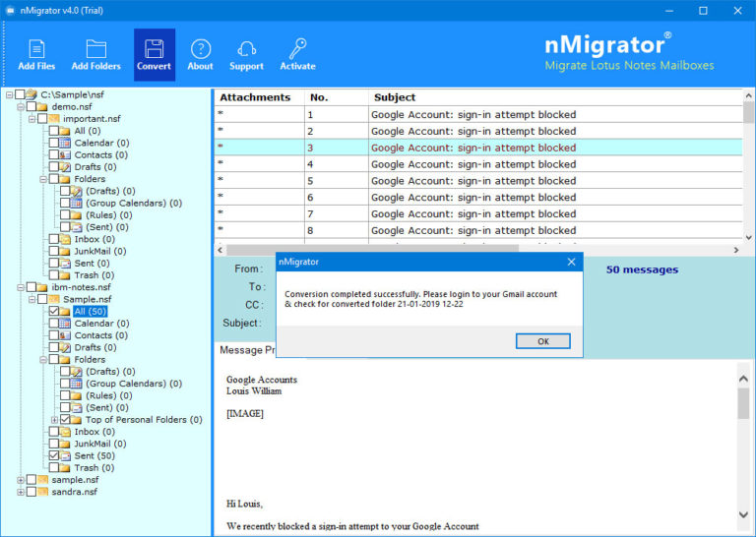Check the C:\Sample\nsf root checkbox
756x537 pixels.
click(x=20, y=94)
